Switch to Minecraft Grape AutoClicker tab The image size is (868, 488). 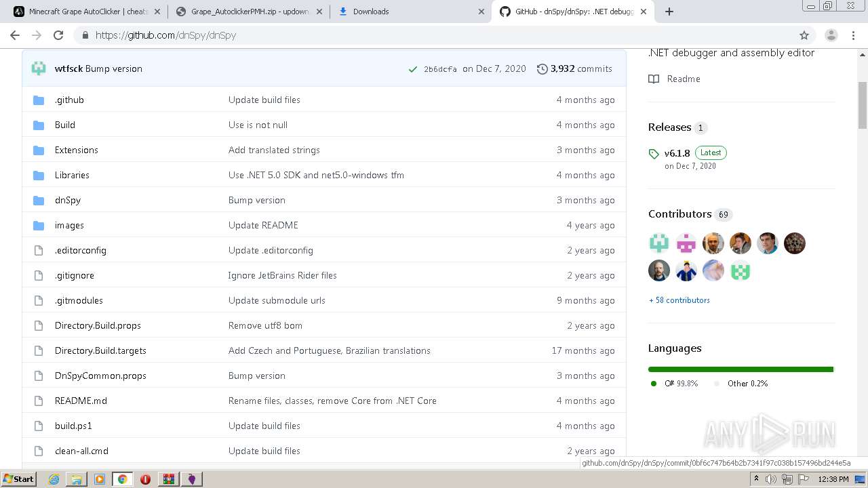coord(88,12)
